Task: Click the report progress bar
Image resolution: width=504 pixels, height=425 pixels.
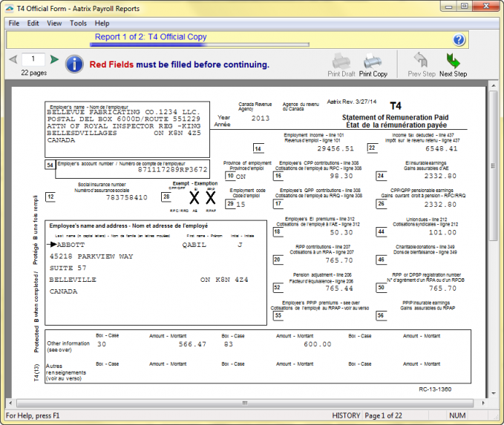Action: pos(200,45)
